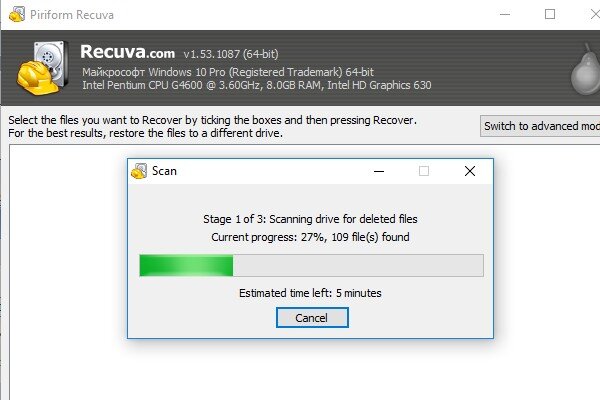The height and width of the screenshot is (400, 600).
Task: Click the 'Current progress: 27%' text
Action: [x=268, y=237]
